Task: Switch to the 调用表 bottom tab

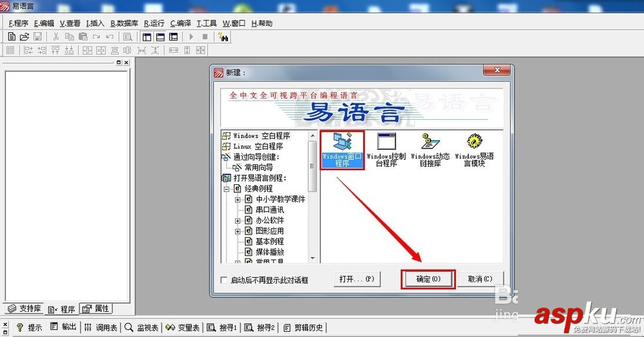Action: click(x=100, y=327)
